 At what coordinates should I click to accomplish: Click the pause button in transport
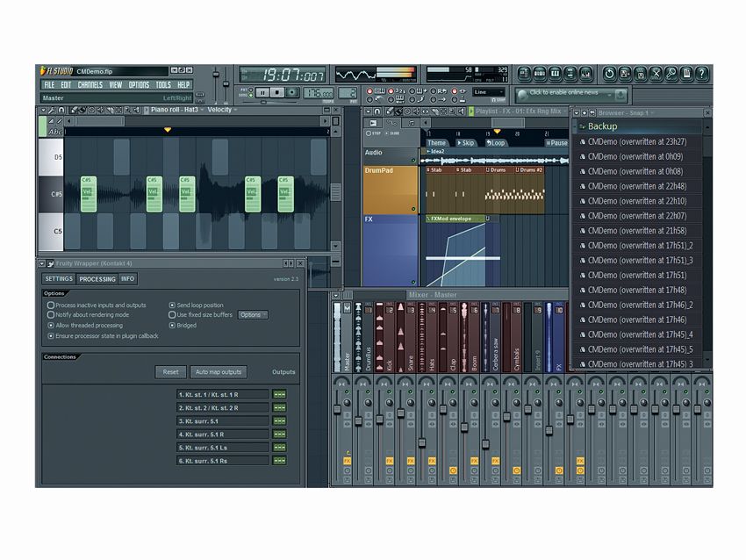[x=262, y=93]
